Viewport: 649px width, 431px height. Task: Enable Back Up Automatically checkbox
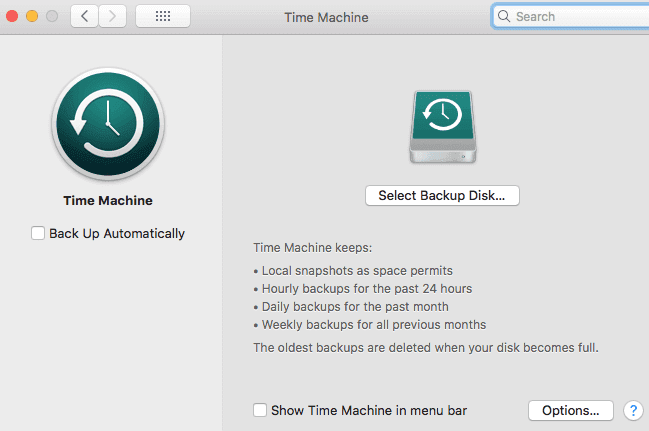coord(38,233)
